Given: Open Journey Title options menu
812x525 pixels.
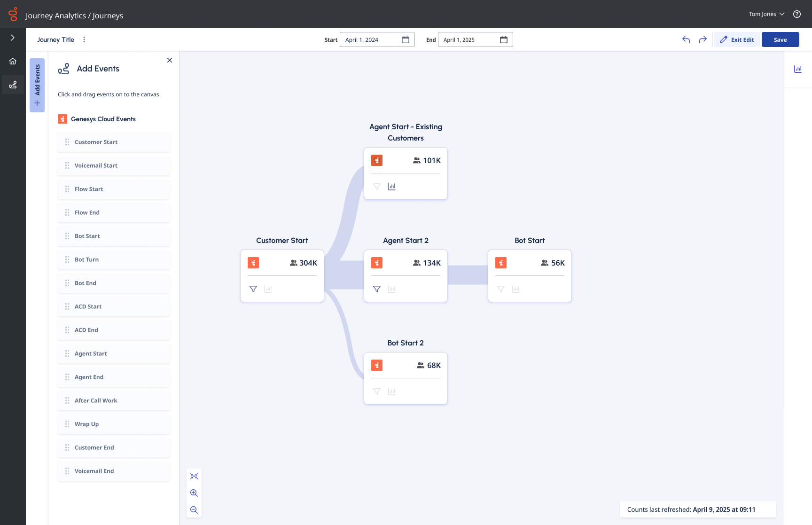Looking at the screenshot, I should pyautogui.click(x=84, y=39).
